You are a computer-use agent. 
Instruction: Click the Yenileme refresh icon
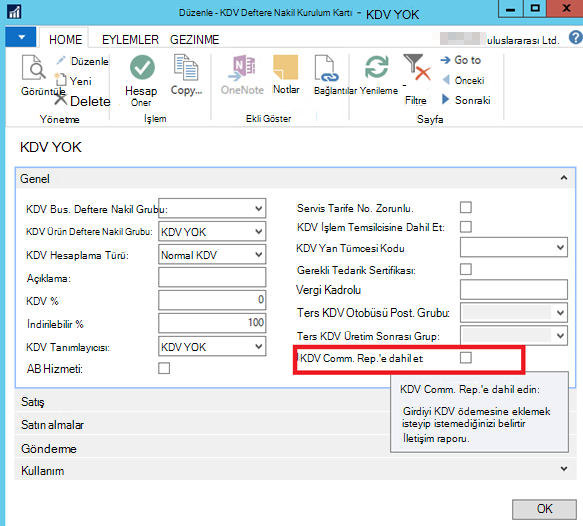(x=377, y=67)
